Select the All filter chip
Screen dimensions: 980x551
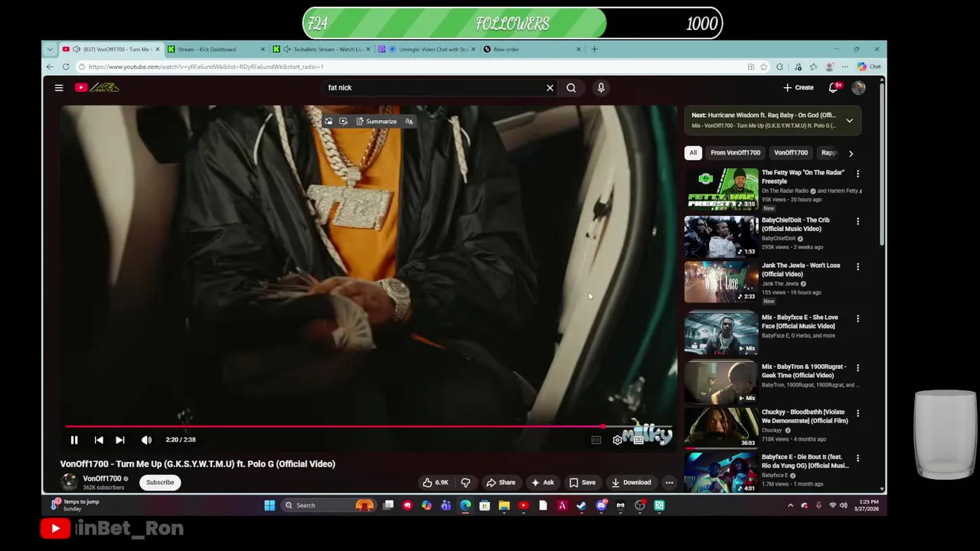point(693,152)
